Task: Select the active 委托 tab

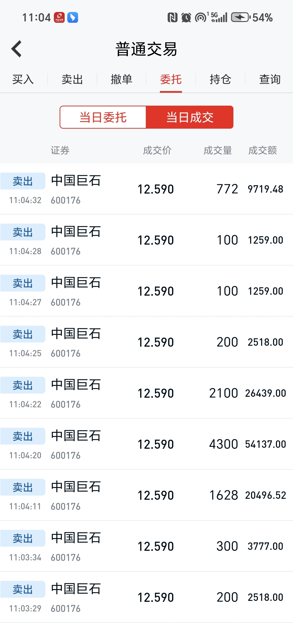Action: pyautogui.click(x=171, y=80)
